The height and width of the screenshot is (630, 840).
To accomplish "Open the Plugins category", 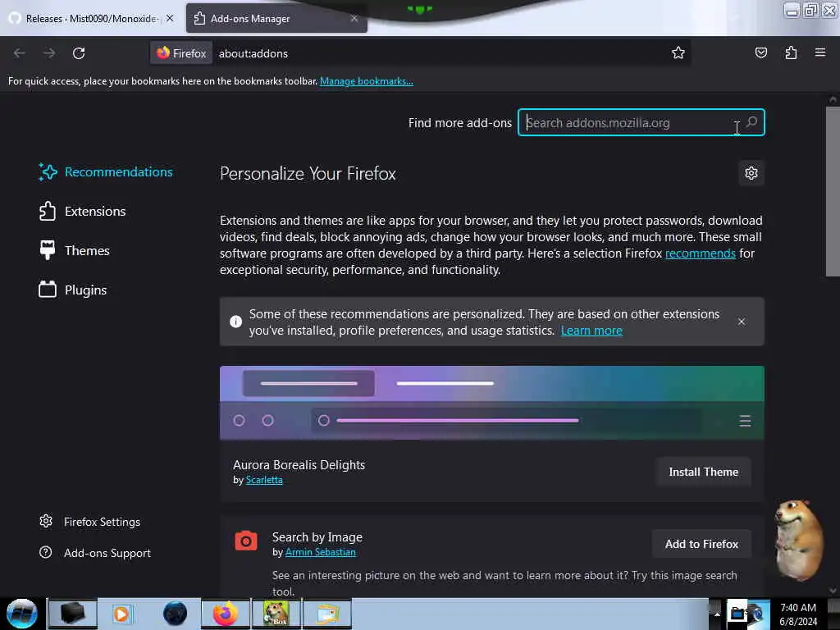I will [x=72, y=290].
